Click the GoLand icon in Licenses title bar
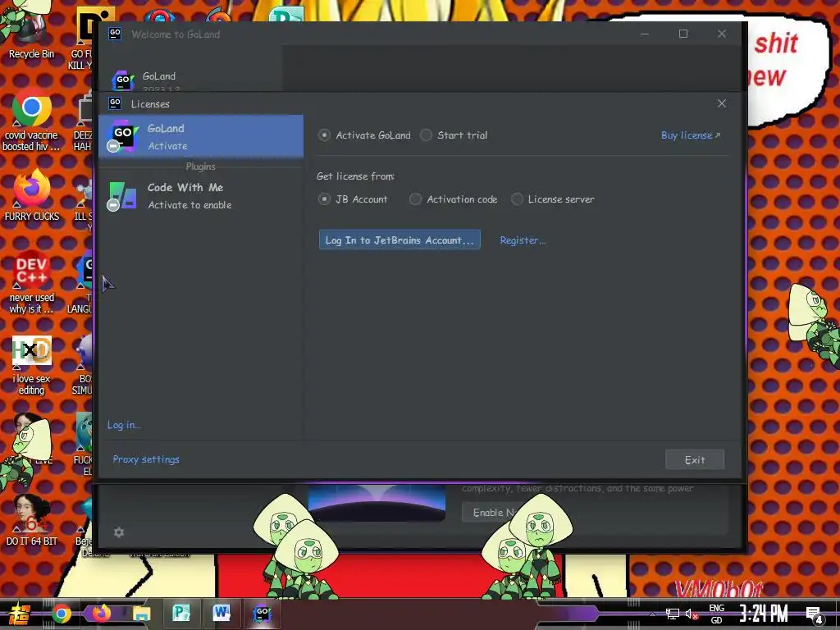 click(115, 103)
